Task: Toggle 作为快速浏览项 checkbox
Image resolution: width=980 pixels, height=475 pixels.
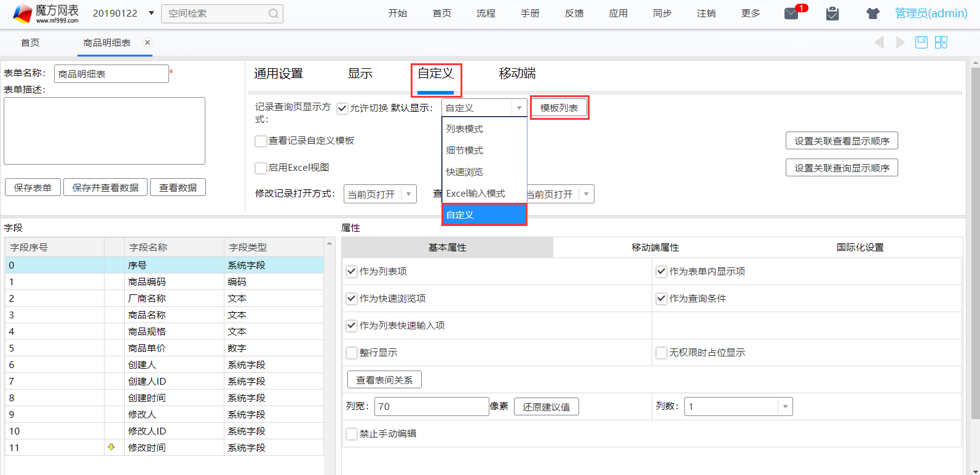Action: (352, 299)
